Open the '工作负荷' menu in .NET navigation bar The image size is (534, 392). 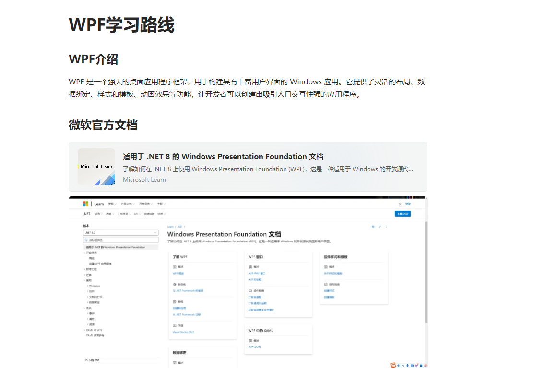point(124,214)
